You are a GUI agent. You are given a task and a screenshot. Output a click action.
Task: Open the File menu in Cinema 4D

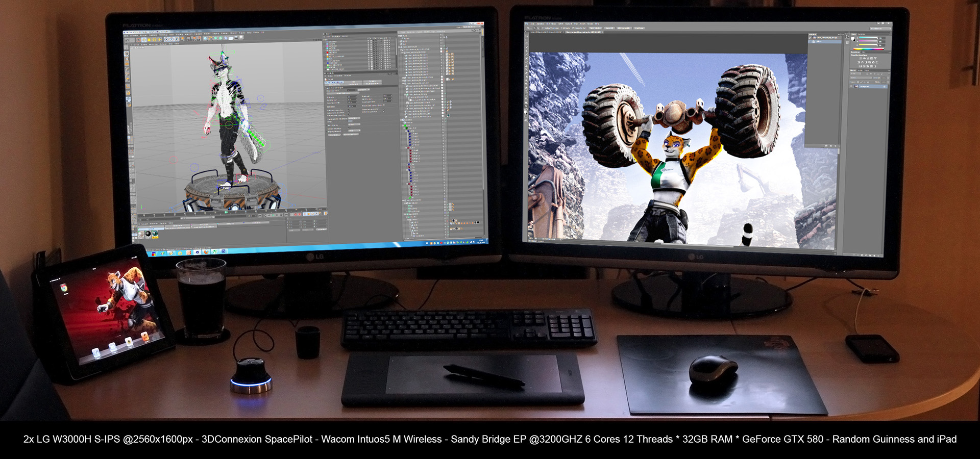[126, 36]
